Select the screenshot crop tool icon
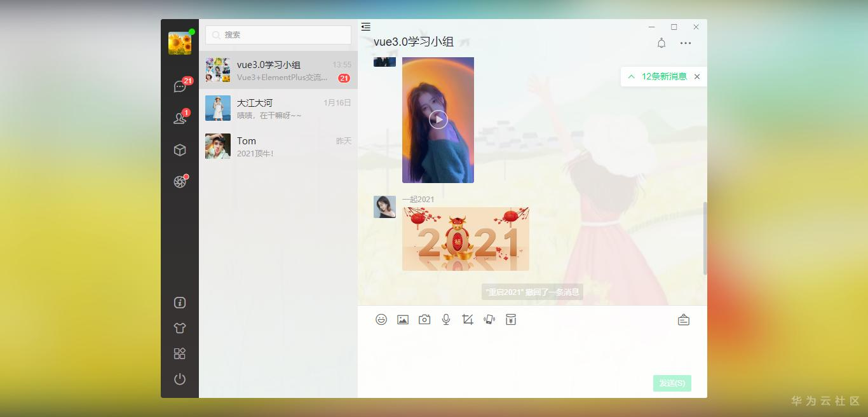The width and height of the screenshot is (868, 417). pos(468,319)
